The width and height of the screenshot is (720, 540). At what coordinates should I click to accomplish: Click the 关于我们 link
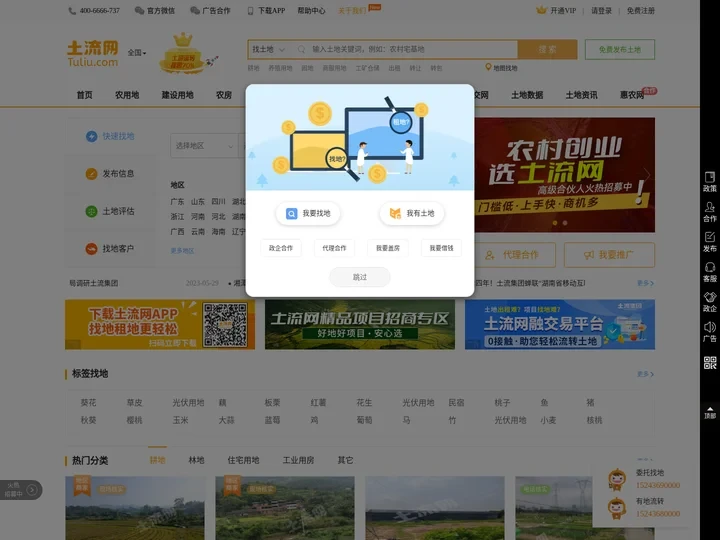pyautogui.click(x=352, y=11)
